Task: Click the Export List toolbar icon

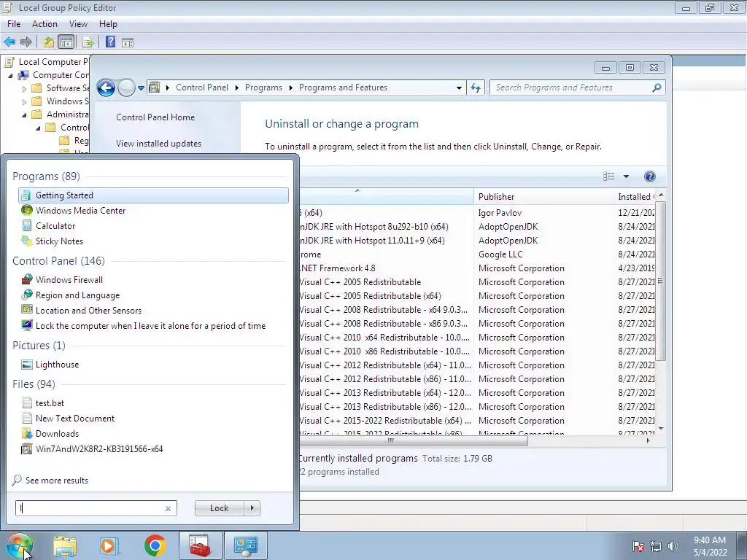Action: coord(88,42)
